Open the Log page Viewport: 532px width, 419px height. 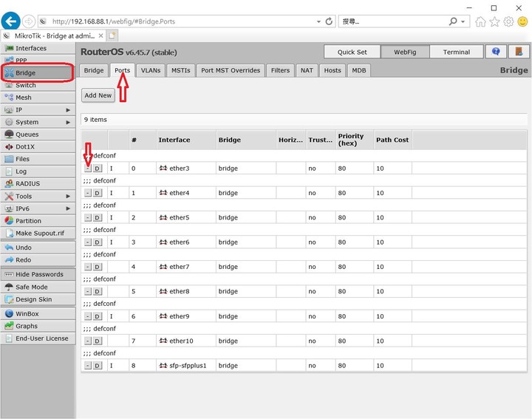point(38,171)
